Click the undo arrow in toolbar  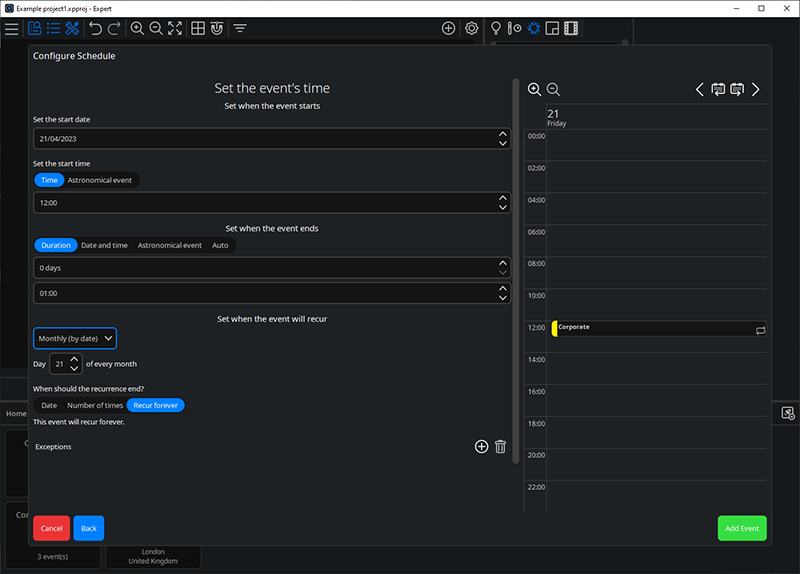pos(95,29)
